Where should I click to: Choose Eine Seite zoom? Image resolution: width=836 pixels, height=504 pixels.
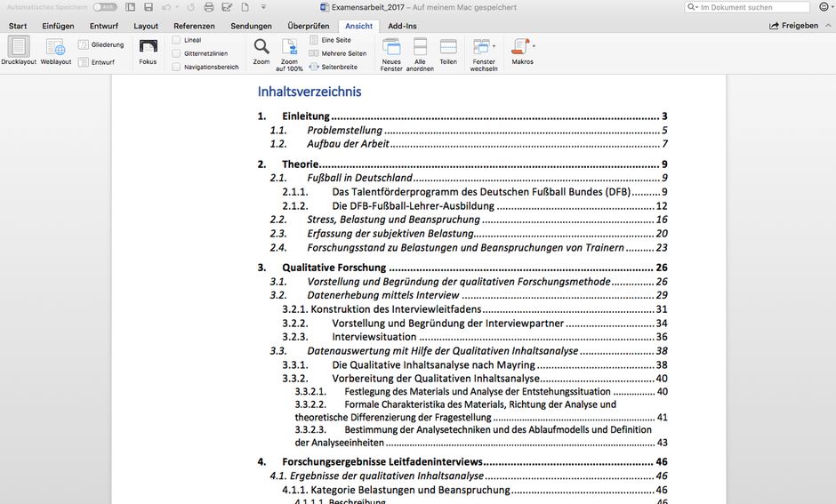tap(331, 40)
